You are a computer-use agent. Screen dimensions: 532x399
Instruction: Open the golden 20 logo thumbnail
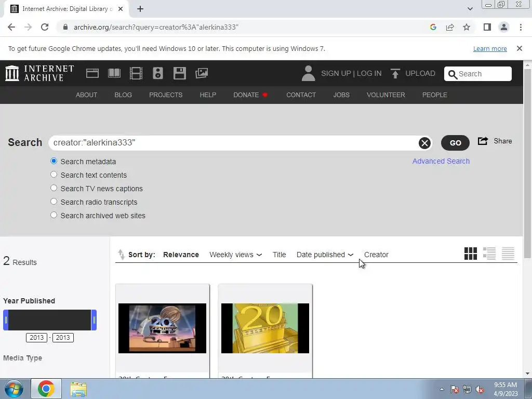[x=265, y=328]
